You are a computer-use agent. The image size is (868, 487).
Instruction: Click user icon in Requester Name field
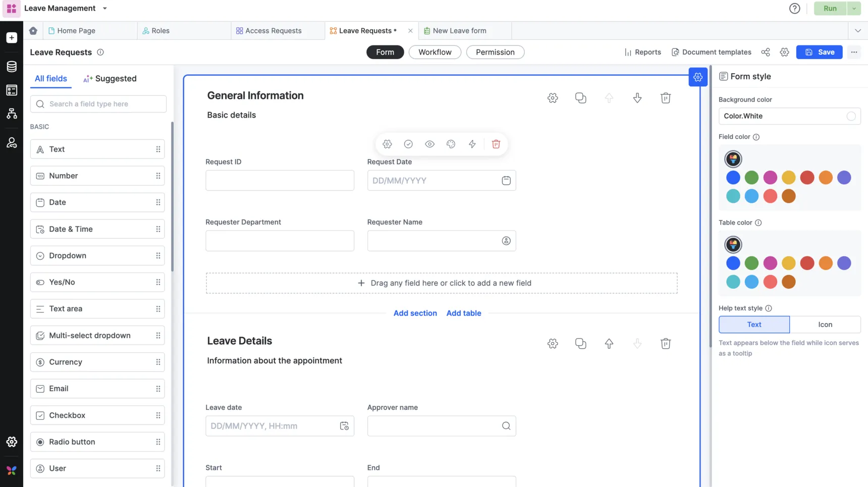pos(506,241)
